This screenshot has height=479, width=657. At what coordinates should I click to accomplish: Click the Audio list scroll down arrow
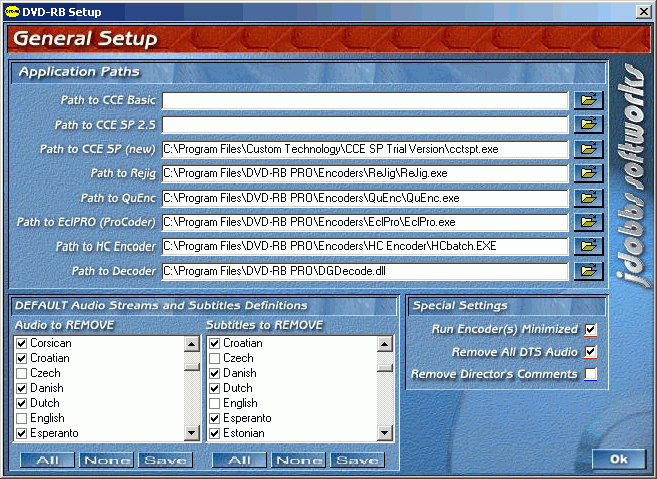pyautogui.click(x=192, y=432)
